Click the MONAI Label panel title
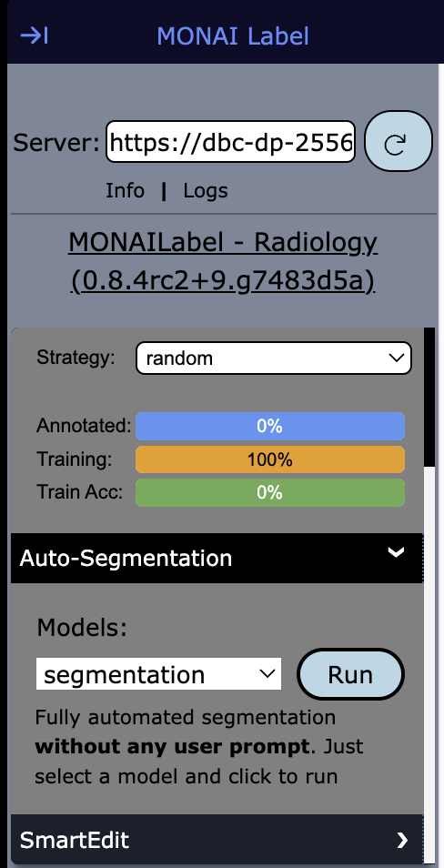 click(x=233, y=36)
